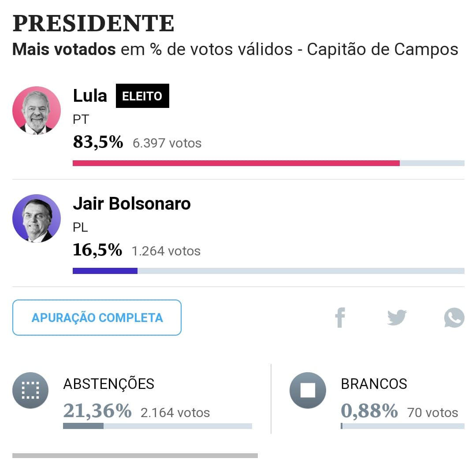476x466 pixels.
Task: Click the 16,5% vote share figure
Action: [97, 250]
